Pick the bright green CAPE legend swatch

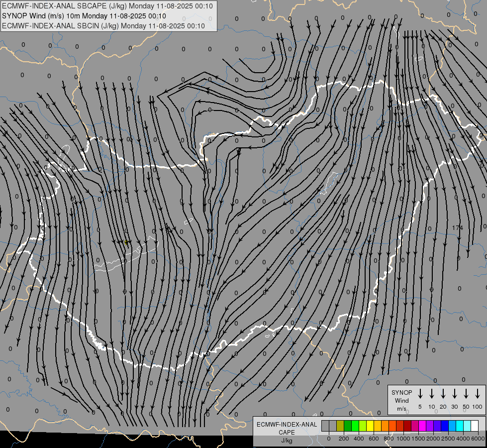(x=355, y=426)
